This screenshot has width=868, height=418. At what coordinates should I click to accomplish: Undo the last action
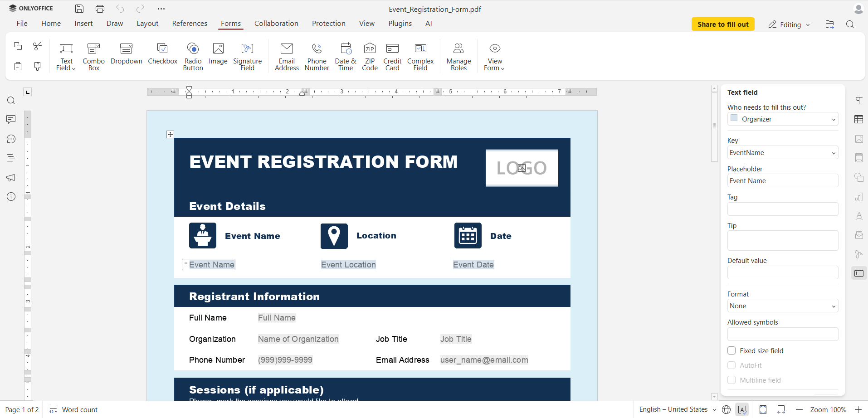pos(120,9)
